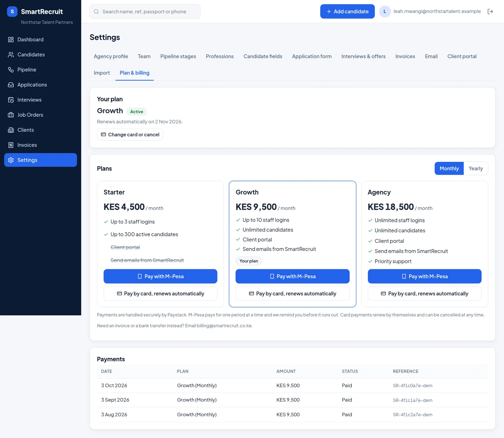This screenshot has height=438, width=504.
Task: Click the SmartRecruit logo icon
Action: pyautogui.click(x=12, y=12)
